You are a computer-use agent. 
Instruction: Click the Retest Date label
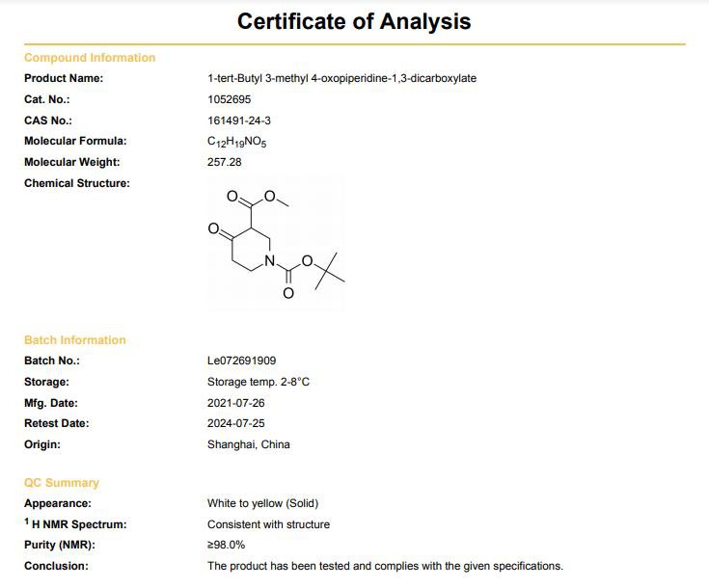coord(57,423)
